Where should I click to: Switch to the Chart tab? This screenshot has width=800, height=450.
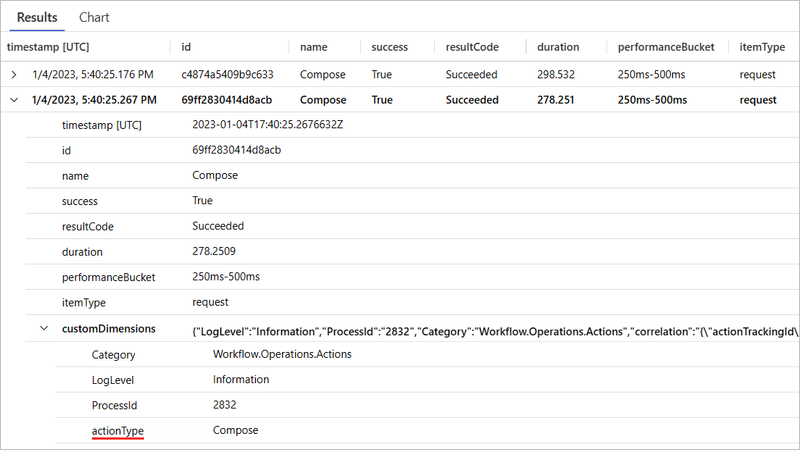(x=94, y=18)
